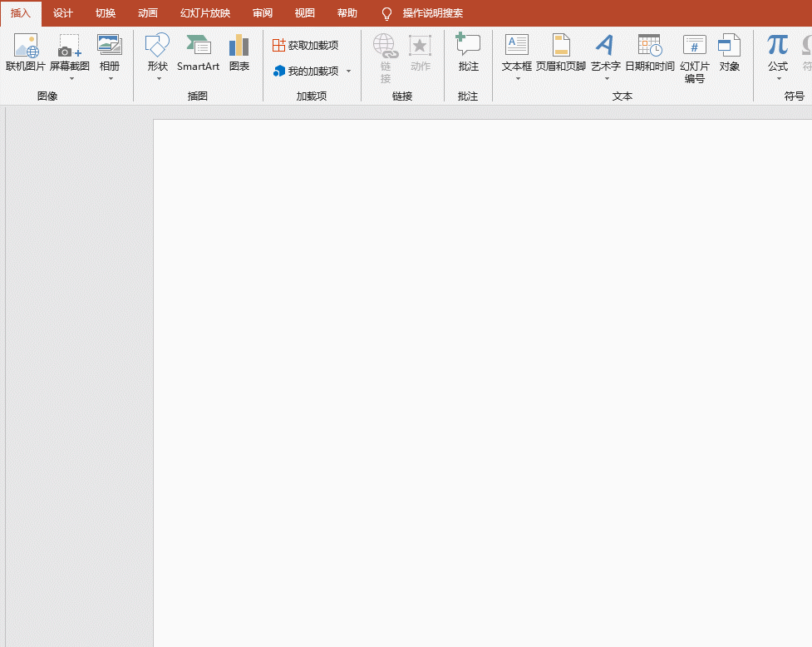The image size is (812, 647).
Task: Click the 获取加载项 (Get Add-ins) button
Action: click(306, 45)
